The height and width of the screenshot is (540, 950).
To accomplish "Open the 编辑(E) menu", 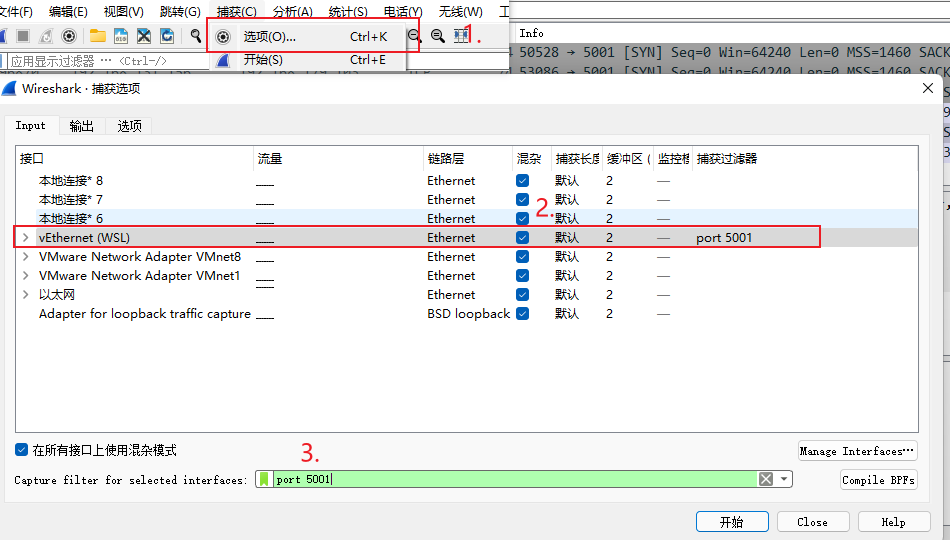I will pos(68,12).
